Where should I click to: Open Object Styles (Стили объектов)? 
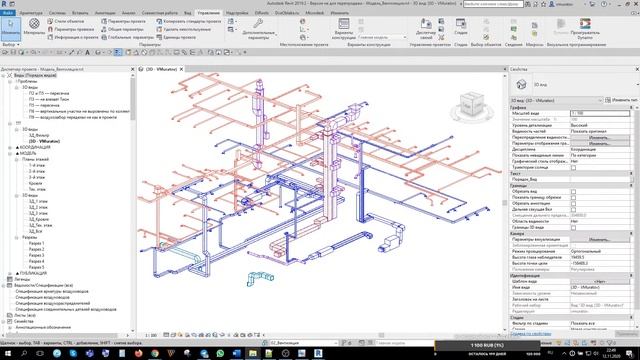66,21
